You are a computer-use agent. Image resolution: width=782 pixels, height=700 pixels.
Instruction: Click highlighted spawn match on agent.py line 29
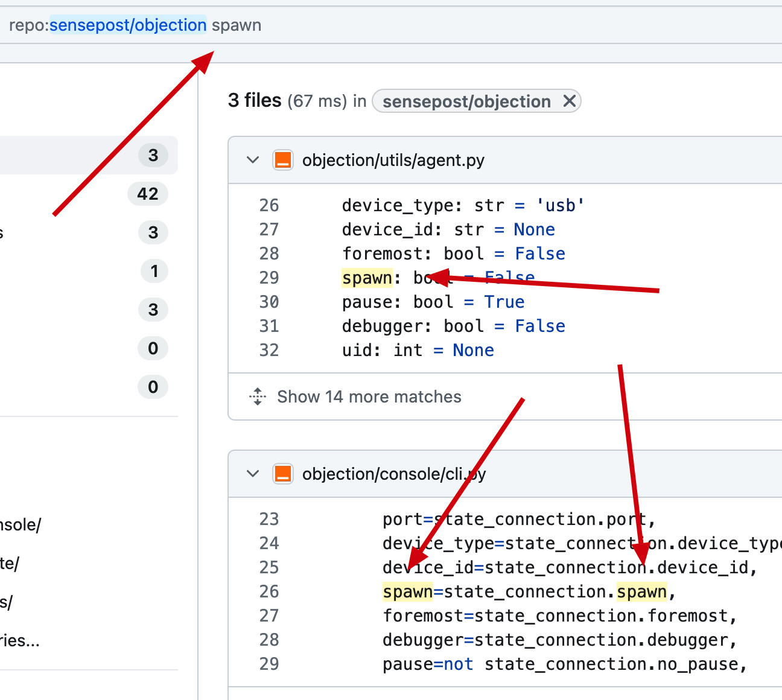(x=367, y=278)
